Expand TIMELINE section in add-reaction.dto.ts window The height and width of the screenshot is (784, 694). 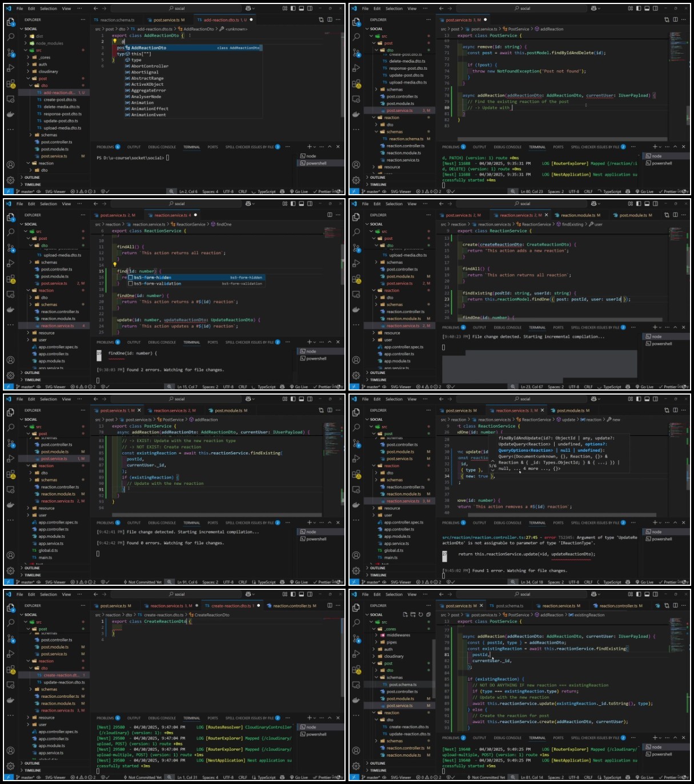pos(54,184)
